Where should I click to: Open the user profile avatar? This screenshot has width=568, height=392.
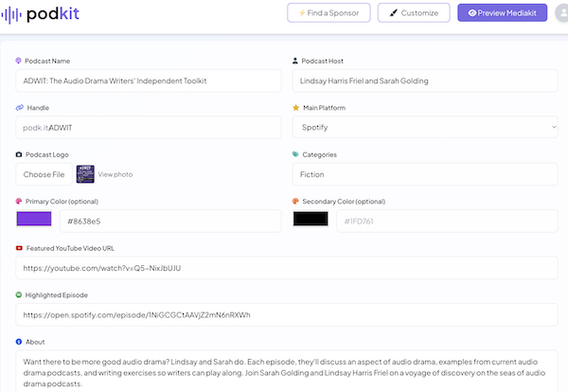tap(561, 13)
